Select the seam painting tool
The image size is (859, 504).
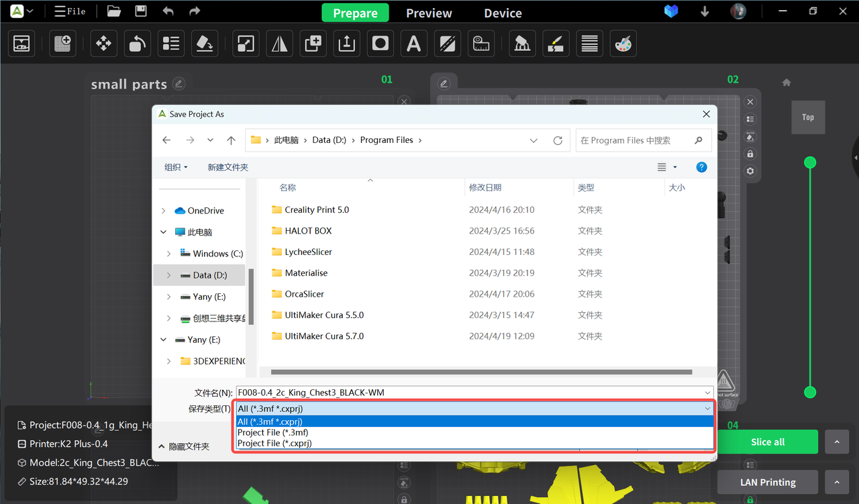(x=556, y=44)
